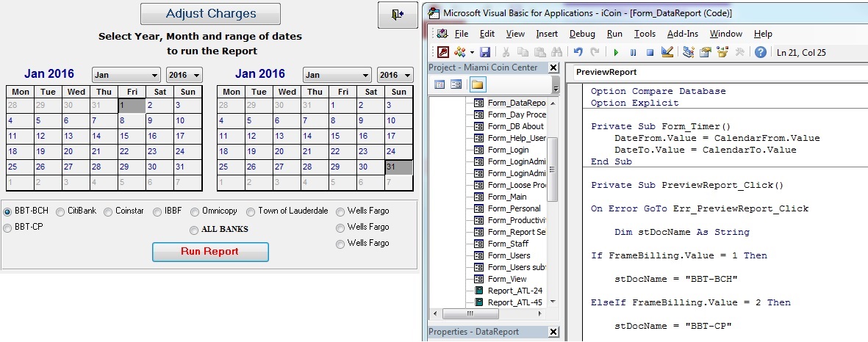Viewport: 868px width, 342px height.
Task: Close the Properties - DataReport panel
Action: tap(553, 332)
